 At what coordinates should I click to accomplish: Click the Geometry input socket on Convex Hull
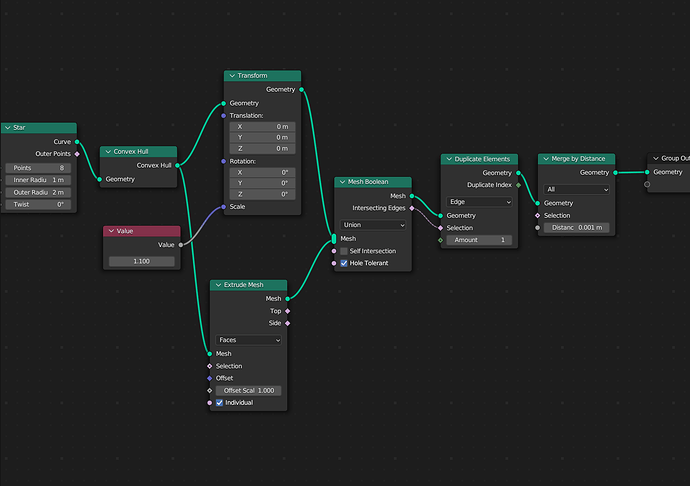100,179
